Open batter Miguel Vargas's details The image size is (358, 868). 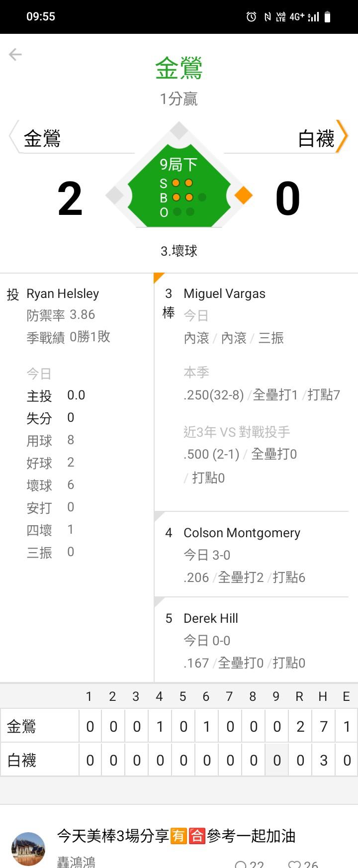(224, 294)
